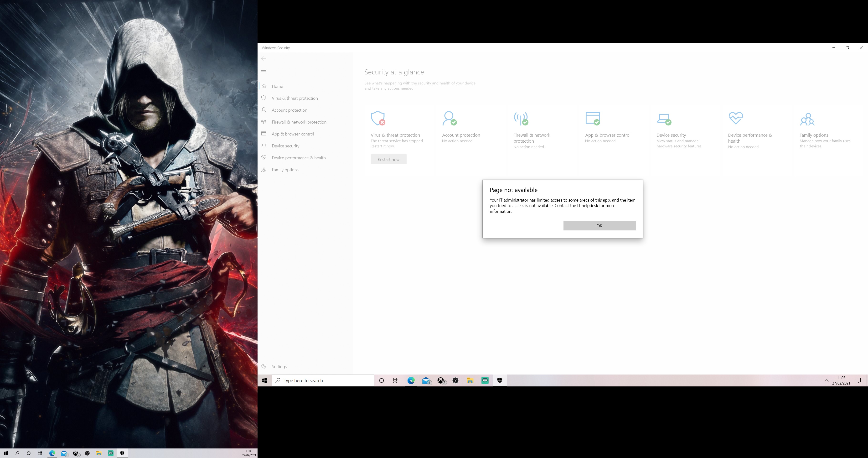Click the Firewall antenna card icon

521,118
